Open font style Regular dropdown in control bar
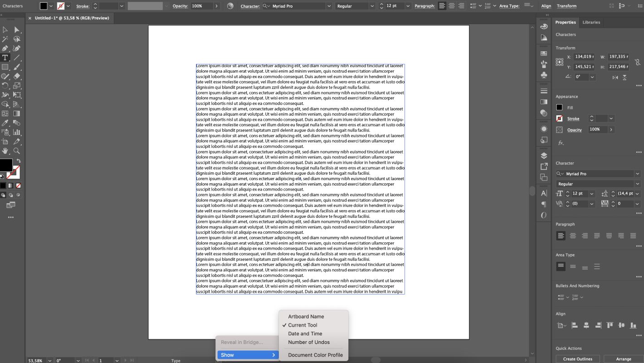Image resolution: width=644 pixels, height=363 pixels. tap(372, 6)
